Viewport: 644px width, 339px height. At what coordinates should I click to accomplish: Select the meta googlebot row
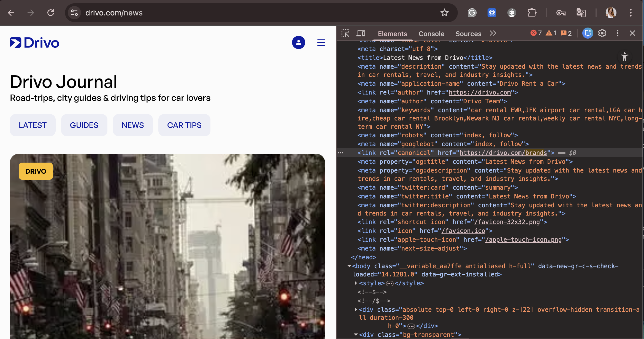point(489,144)
